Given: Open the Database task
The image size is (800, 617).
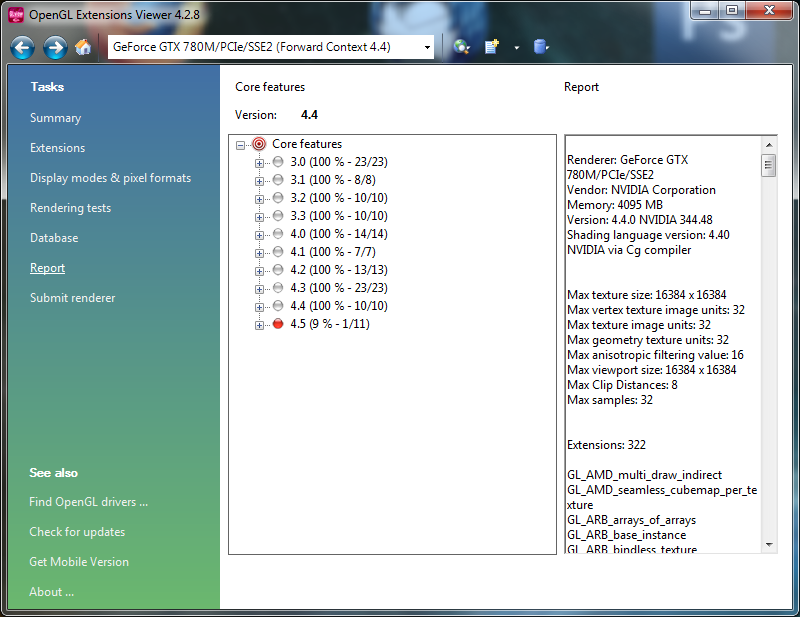Looking at the screenshot, I should [54, 238].
